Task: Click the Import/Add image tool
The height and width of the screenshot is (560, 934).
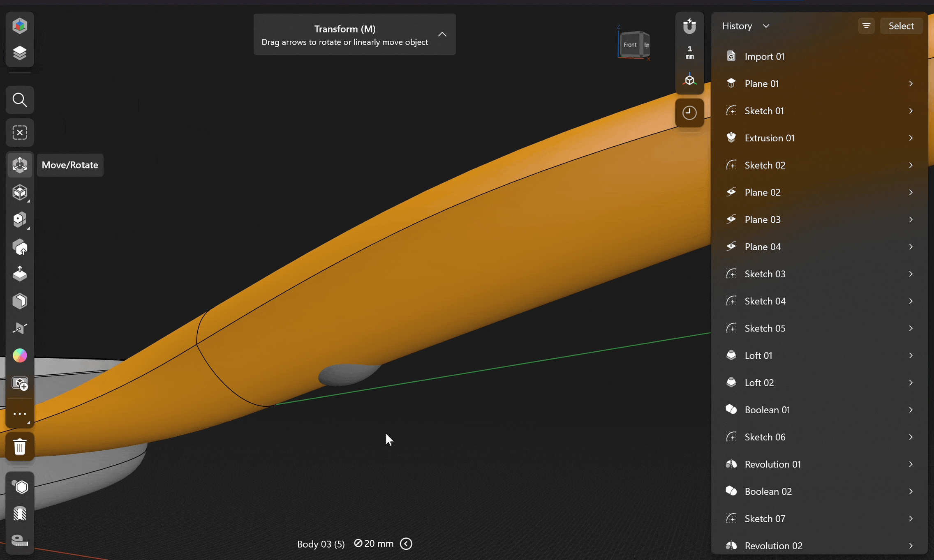Action: (x=20, y=383)
